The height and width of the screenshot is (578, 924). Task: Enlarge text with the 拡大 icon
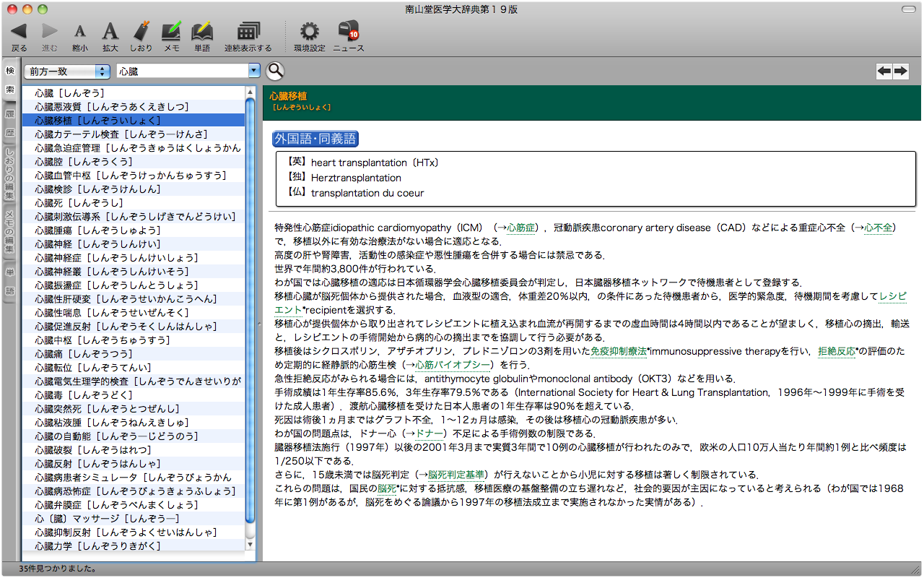coord(110,32)
